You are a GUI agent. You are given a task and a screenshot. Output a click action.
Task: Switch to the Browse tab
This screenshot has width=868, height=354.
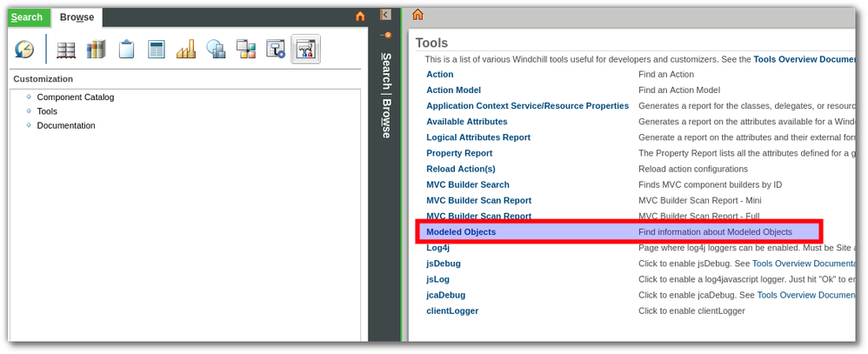(x=77, y=17)
